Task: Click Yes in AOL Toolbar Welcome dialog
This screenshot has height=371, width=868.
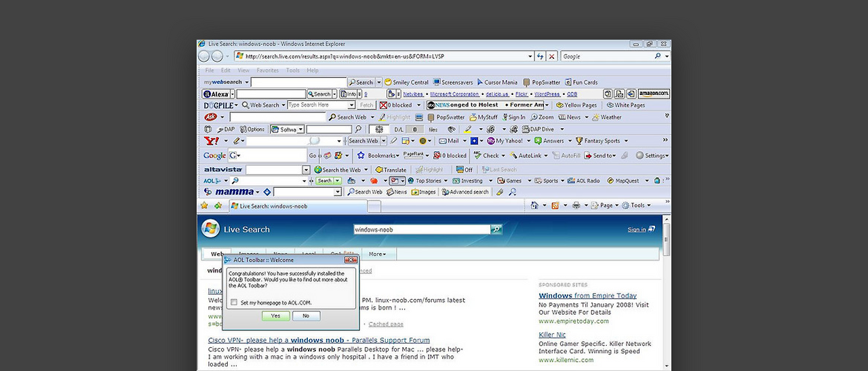Action: (275, 316)
